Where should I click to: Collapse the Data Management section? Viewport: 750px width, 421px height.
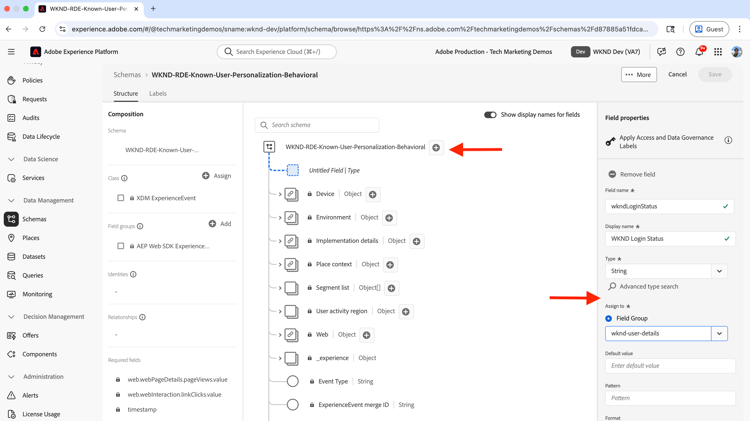point(11,200)
